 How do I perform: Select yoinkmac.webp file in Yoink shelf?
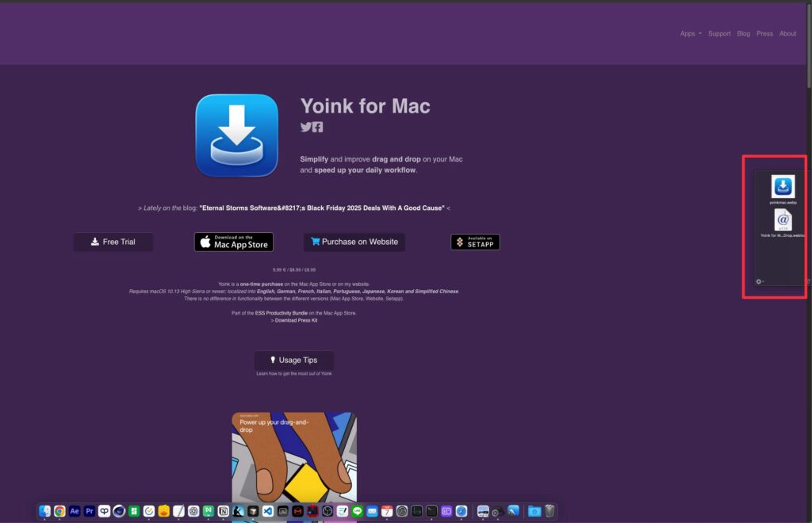click(x=783, y=187)
